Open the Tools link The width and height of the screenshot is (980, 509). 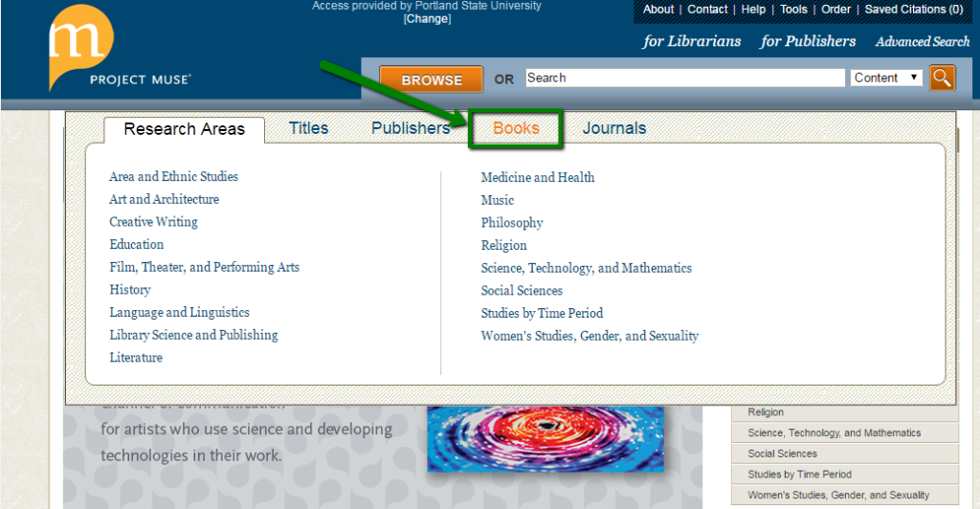(x=793, y=10)
